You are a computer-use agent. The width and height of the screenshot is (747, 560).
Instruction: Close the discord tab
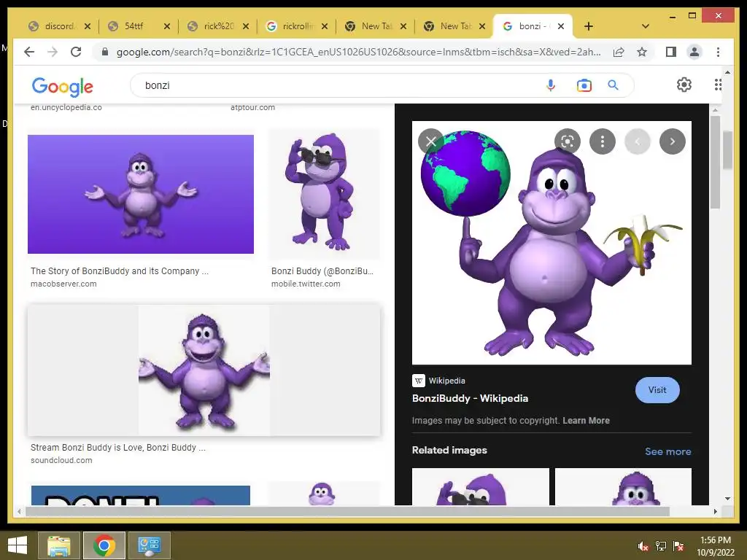click(x=88, y=26)
